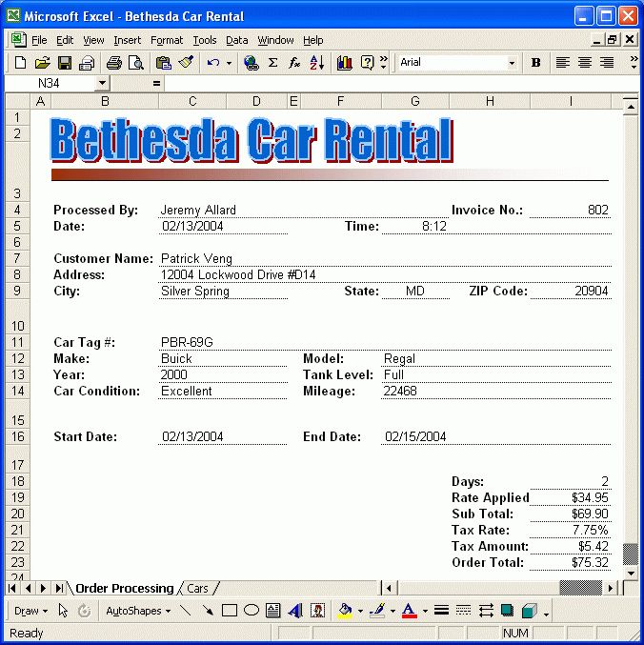Open the Help menu
The image size is (644, 645).
(x=313, y=40)
